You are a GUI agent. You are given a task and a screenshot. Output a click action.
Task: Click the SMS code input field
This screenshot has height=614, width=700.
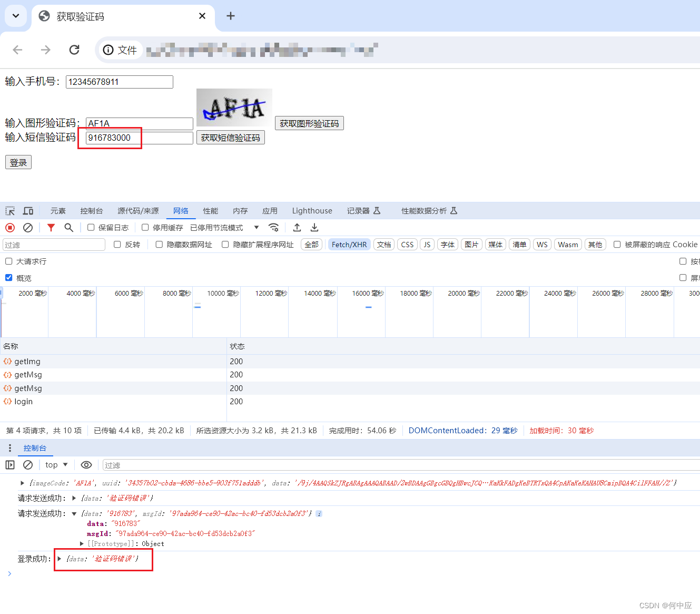(140, 138)
